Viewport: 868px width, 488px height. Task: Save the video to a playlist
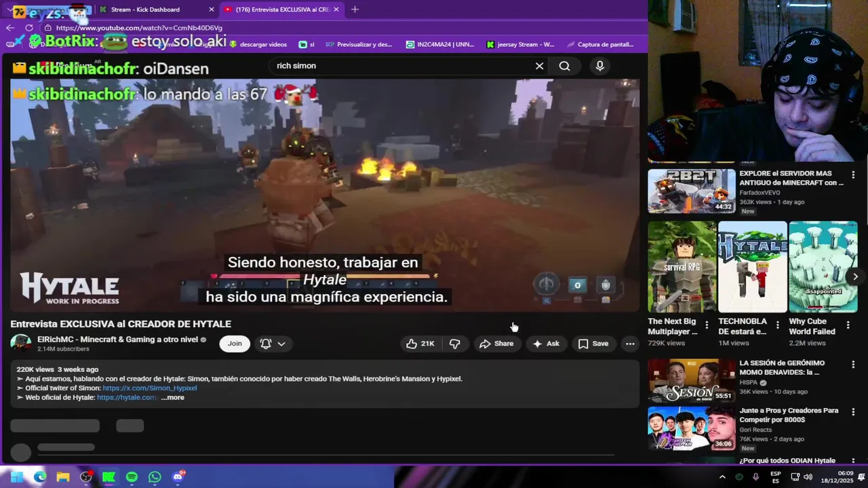pos(593,344)
